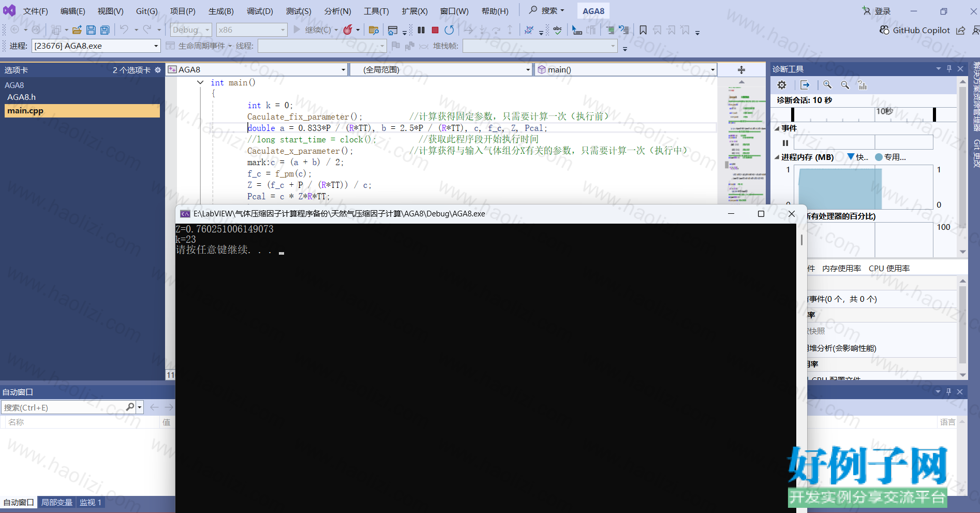Click the GitHub Copilot icon
Viewport: 980px width, 513px height.
885,30
